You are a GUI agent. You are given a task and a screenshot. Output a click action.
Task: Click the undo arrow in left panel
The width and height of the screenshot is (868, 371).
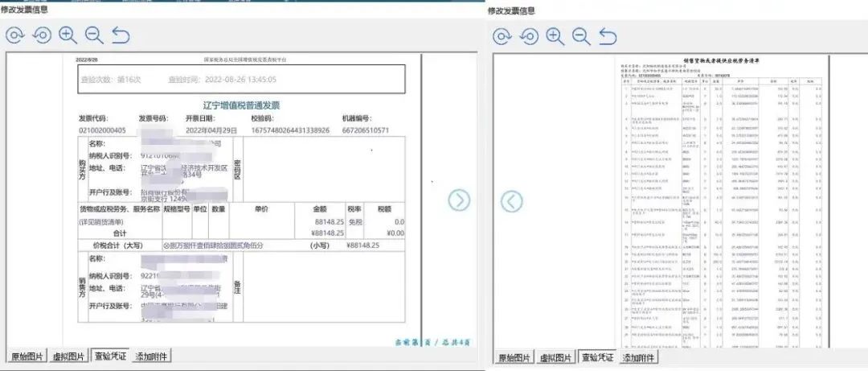point(121,35)
